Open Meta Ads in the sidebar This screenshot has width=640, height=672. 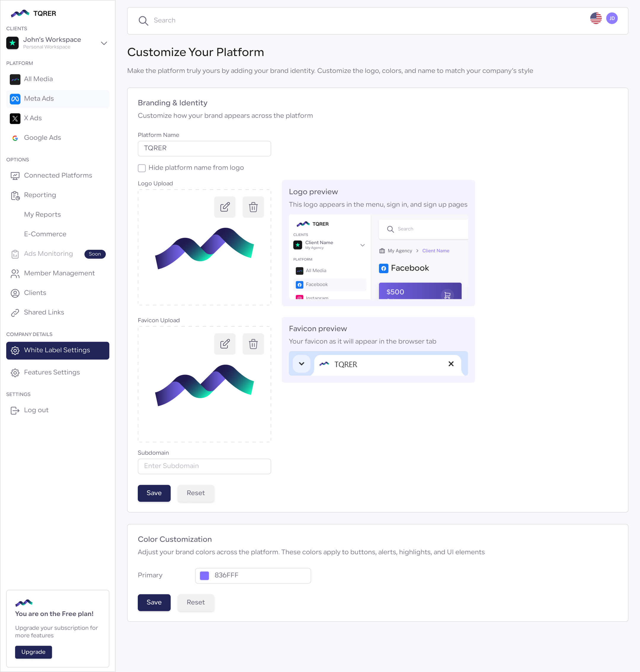coord(39,99)
